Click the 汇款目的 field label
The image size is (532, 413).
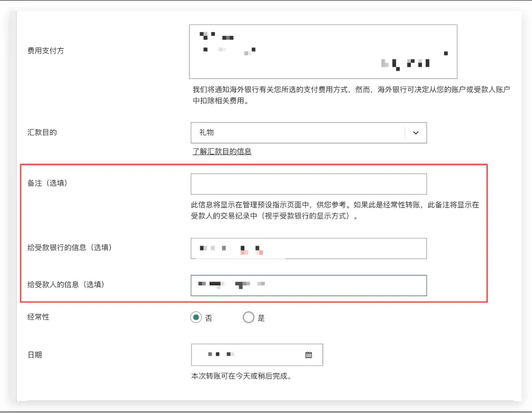point(42,132)
